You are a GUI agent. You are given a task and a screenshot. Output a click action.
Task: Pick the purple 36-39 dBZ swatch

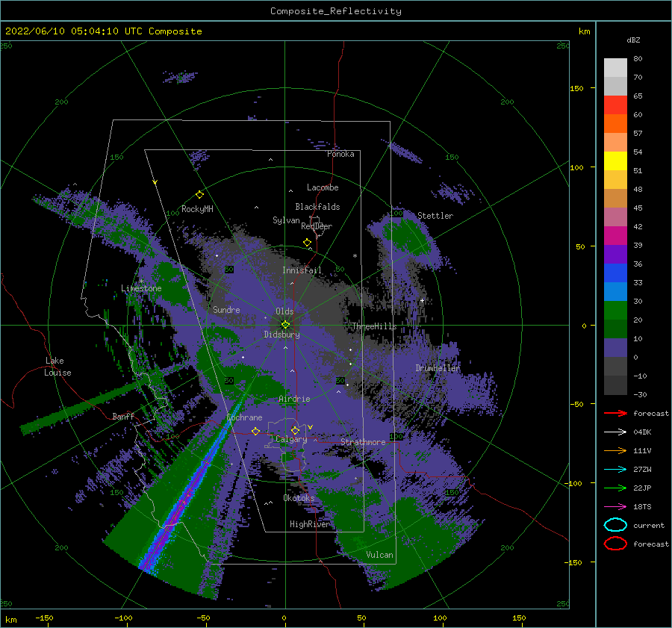[x=615, y=255]
